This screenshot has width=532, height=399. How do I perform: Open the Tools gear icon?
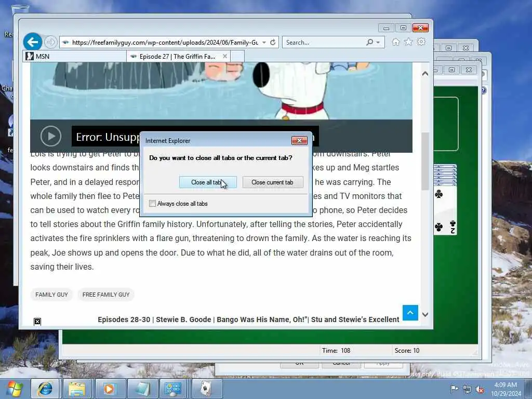[421, 42]
